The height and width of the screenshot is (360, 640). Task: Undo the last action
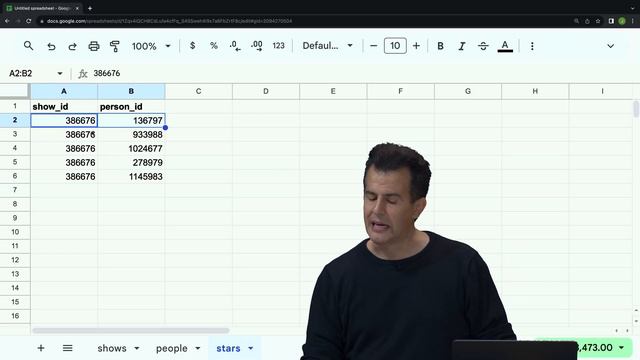pos(51,46)
